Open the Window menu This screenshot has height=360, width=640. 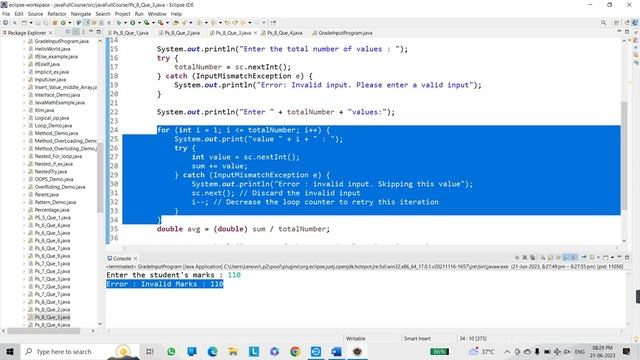coord(157,14)
